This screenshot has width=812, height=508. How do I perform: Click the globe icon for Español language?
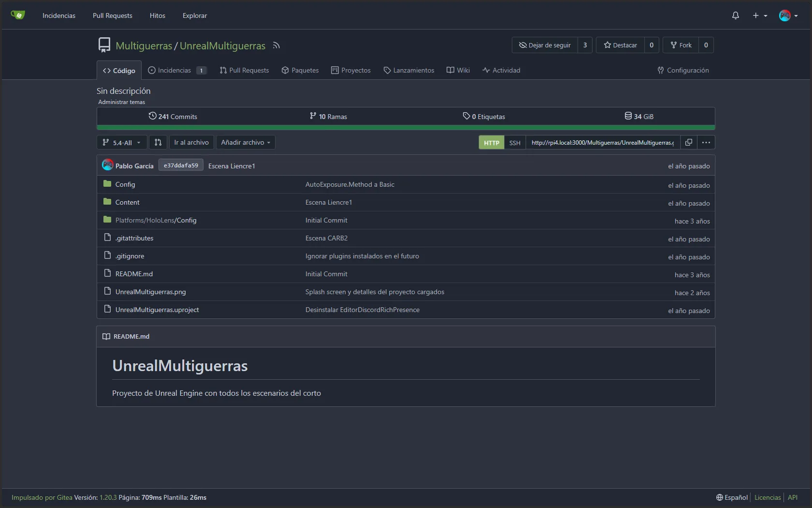click(719, 497)
